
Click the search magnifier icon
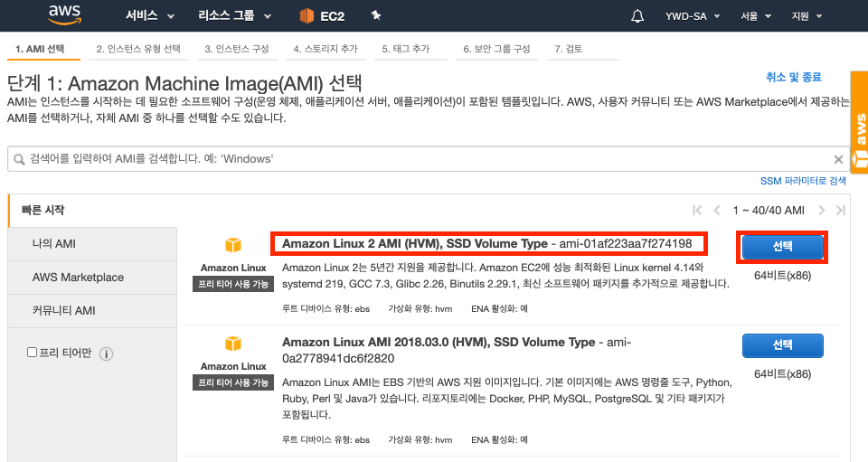19,159
